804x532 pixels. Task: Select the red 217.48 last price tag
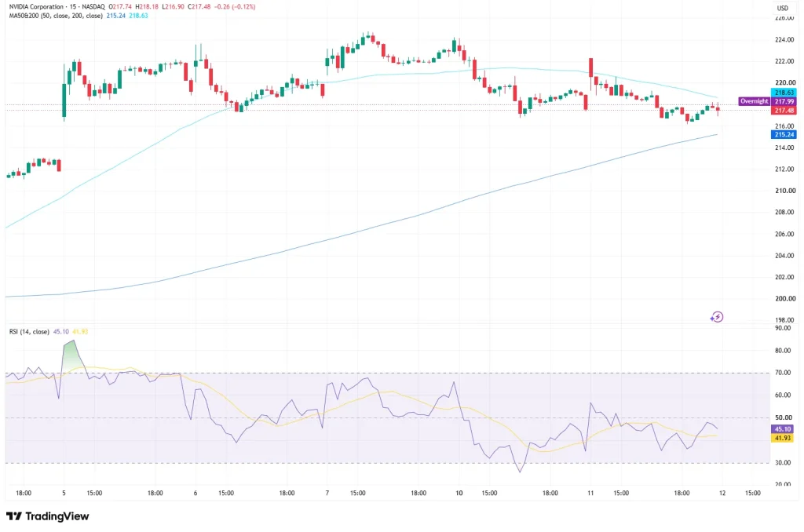[784, 111]
